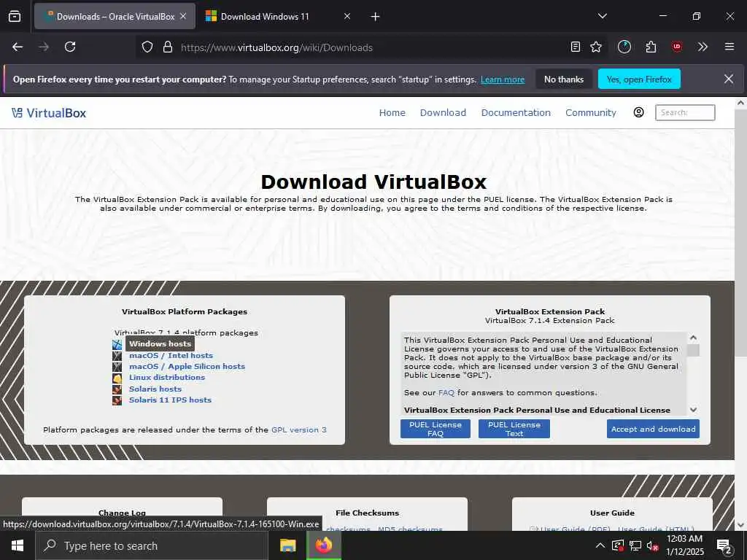The height and width of the screenshot is (560, 747).
Task: Click the network tray icon
Action: click(x=635, y=545)
